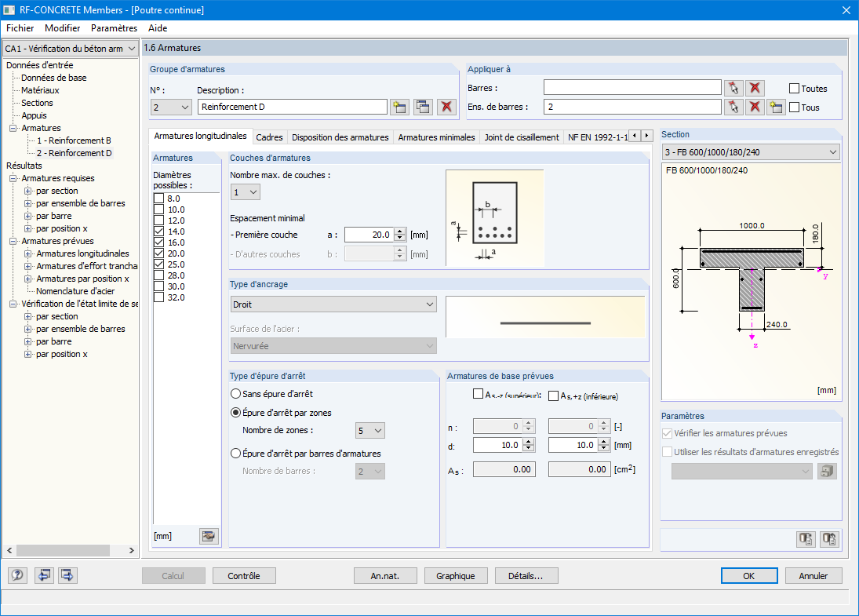
Task: Clear Ens. de barres field with red X
Action: pyautogui.click(x=755, y=107)
